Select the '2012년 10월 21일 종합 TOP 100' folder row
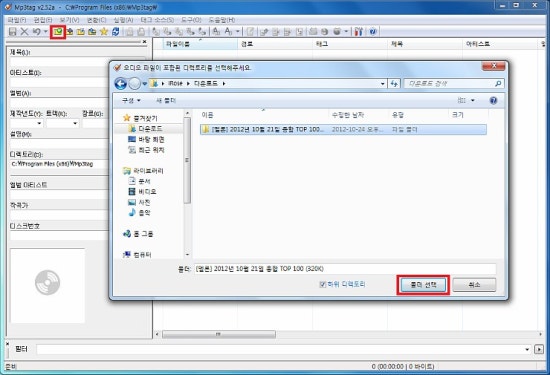This screenshot has height=375, width=550. [343, 129]
